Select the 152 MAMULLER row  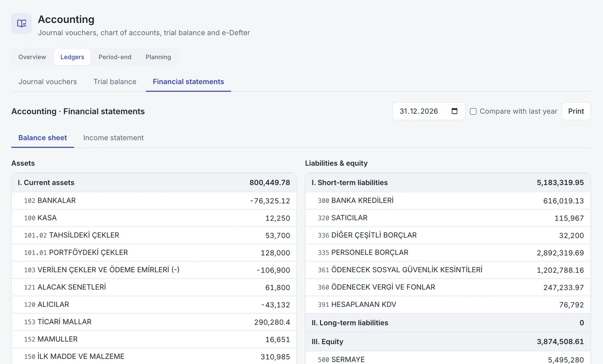pos(154,340)
